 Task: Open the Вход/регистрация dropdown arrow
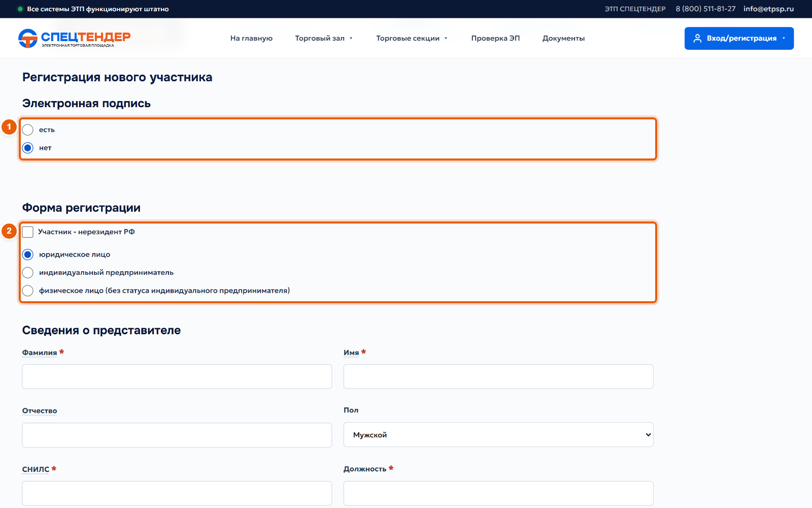784,39
